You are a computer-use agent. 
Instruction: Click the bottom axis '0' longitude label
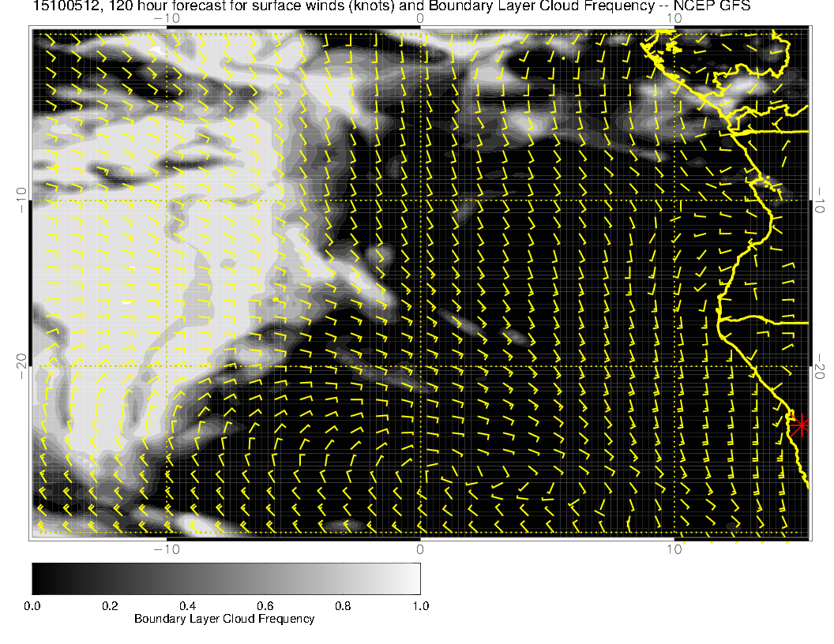[x=419, y=549]
